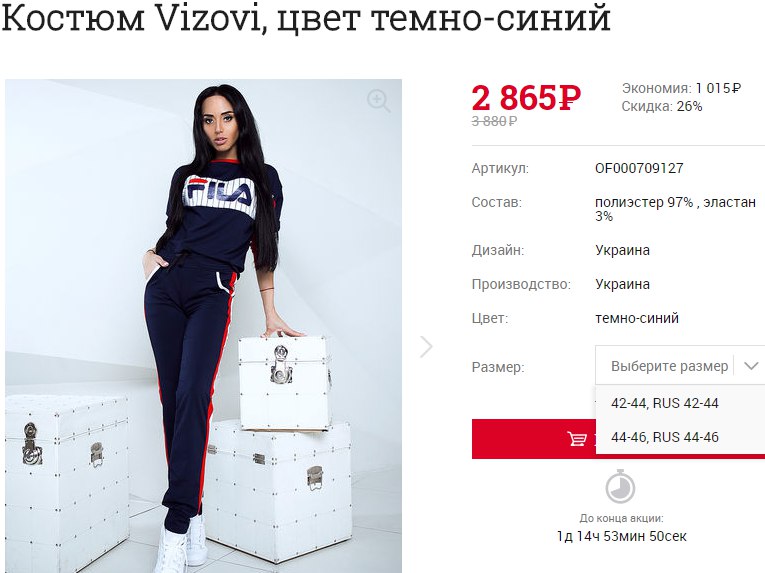Screen dimensions: 765x573
Task: Click the полиэстер 97% composition value
Action: pos(675,209)
